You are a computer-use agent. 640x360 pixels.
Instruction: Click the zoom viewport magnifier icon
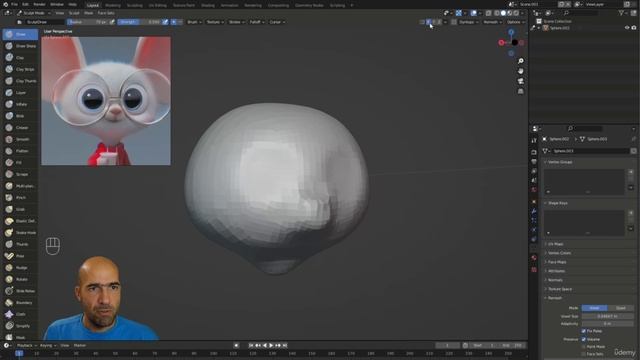520,61
